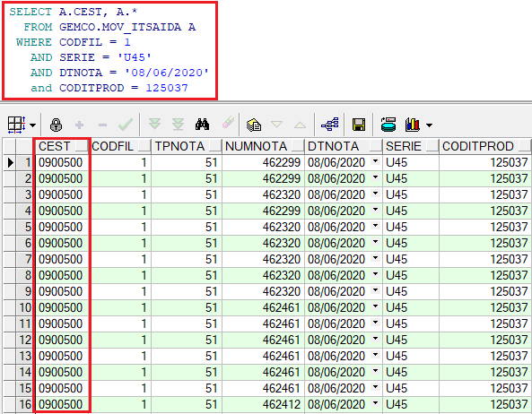Image resolution: width=532 pixels, height=414 pixels.
Task: Open the date dropdown in row 1
Action: click(x=375, y=161)
